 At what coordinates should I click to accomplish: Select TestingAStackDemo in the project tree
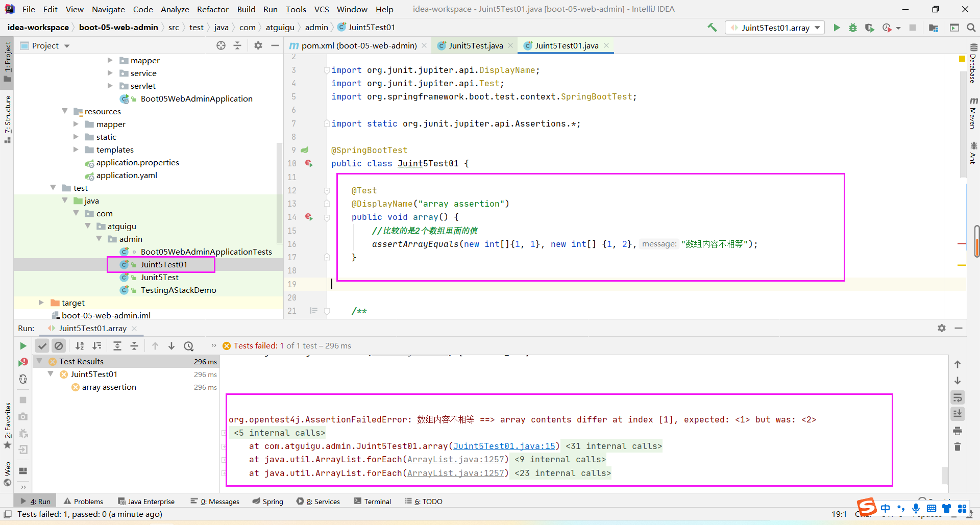(x=178, y=290)
